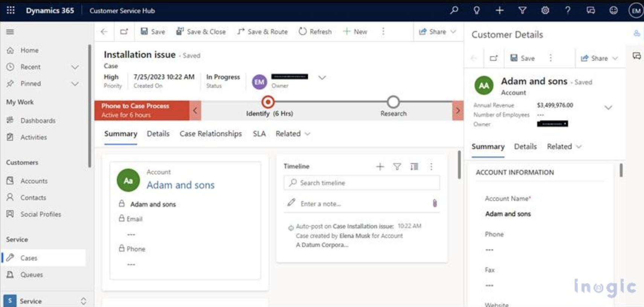Open timeline more options ellipsis
Viewport: 644px width, 307px height.
(431, 166)
